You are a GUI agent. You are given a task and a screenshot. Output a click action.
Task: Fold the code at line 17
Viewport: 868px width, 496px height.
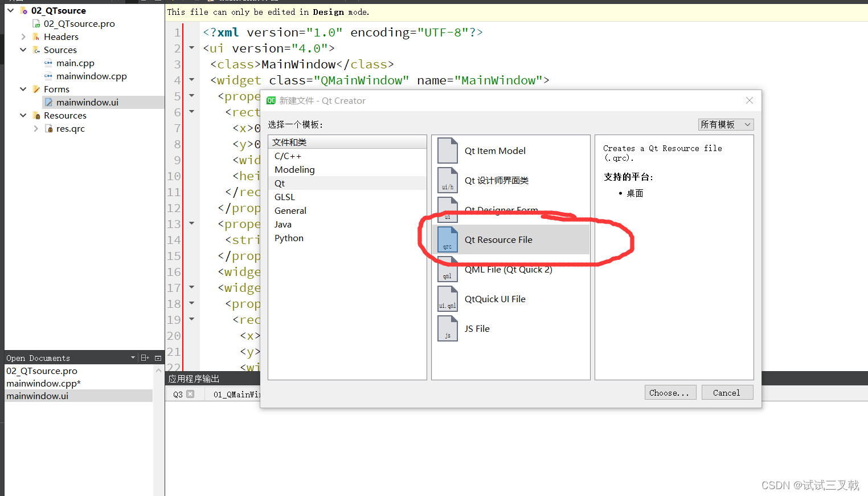(x=192, y=287)
